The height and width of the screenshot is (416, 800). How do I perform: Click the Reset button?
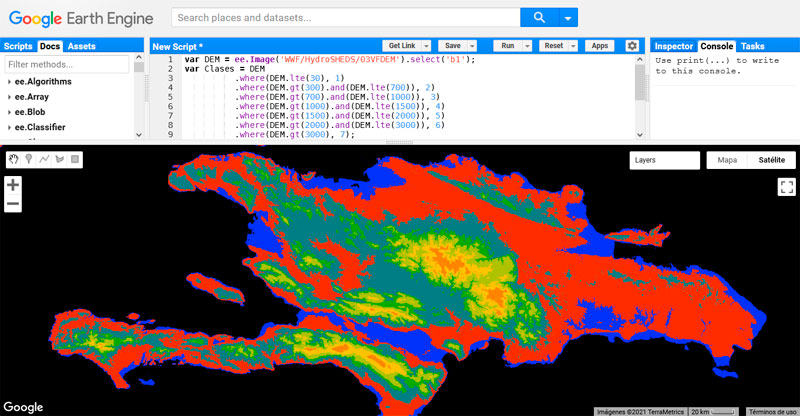pyautogui.click(x=554, y=46)
